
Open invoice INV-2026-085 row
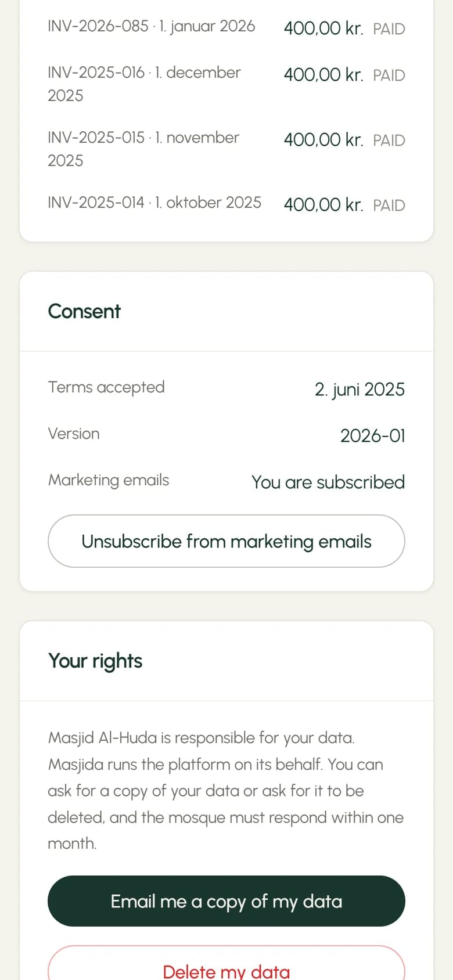(x=227, y=27)
